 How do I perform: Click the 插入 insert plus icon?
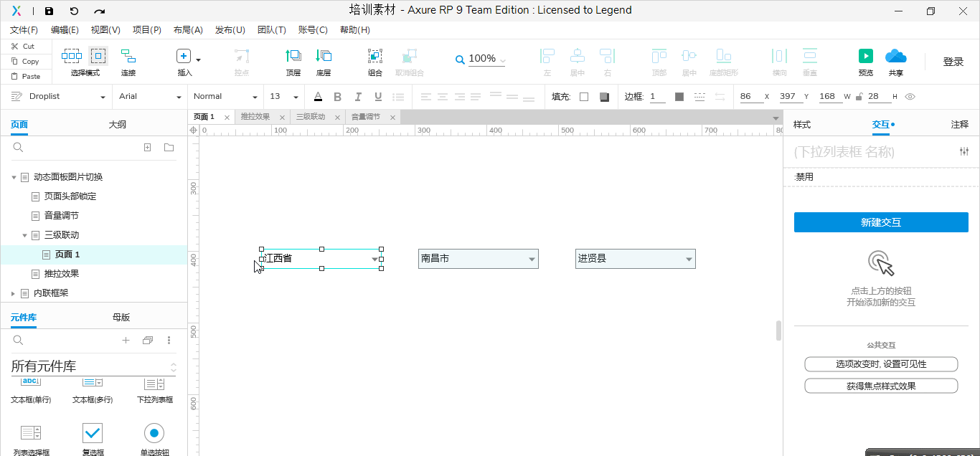184,56
